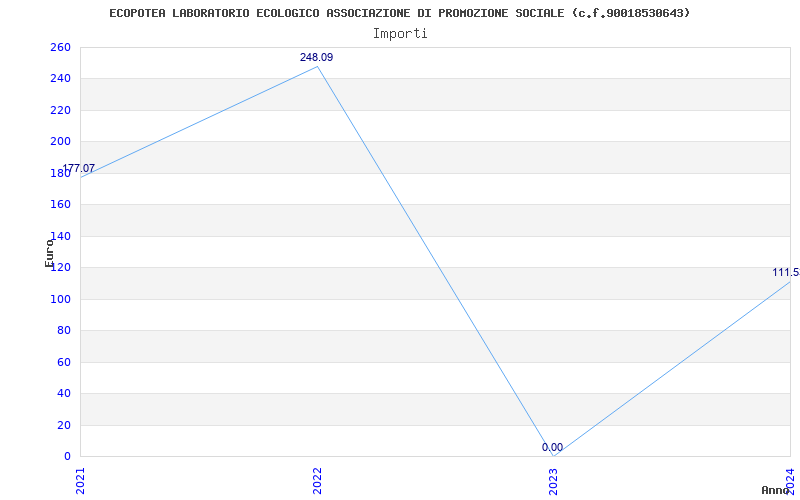Screen dimensions: 800x500
Task: Click y-axis tick label 20
Action: coord(64,425)
